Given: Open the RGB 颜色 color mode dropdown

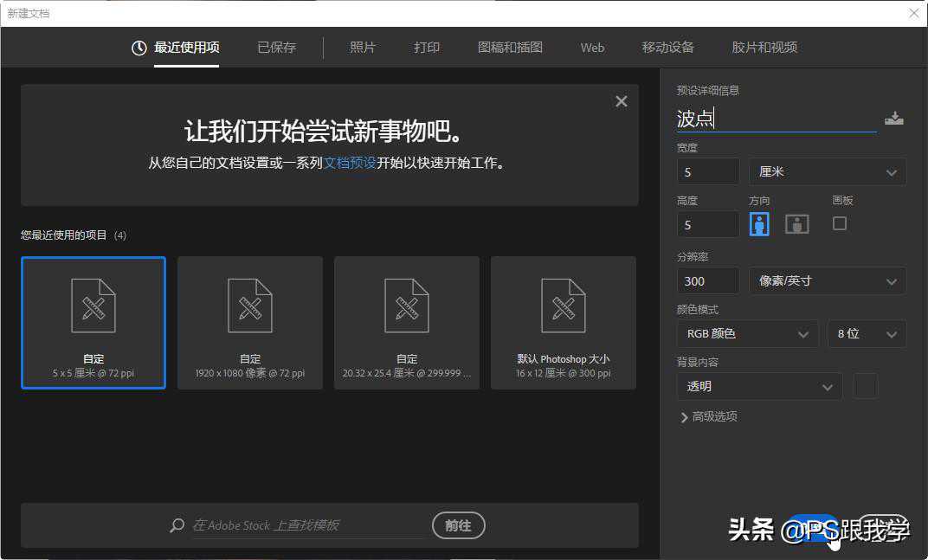Looking at the screenshot, I should [746, 334].
